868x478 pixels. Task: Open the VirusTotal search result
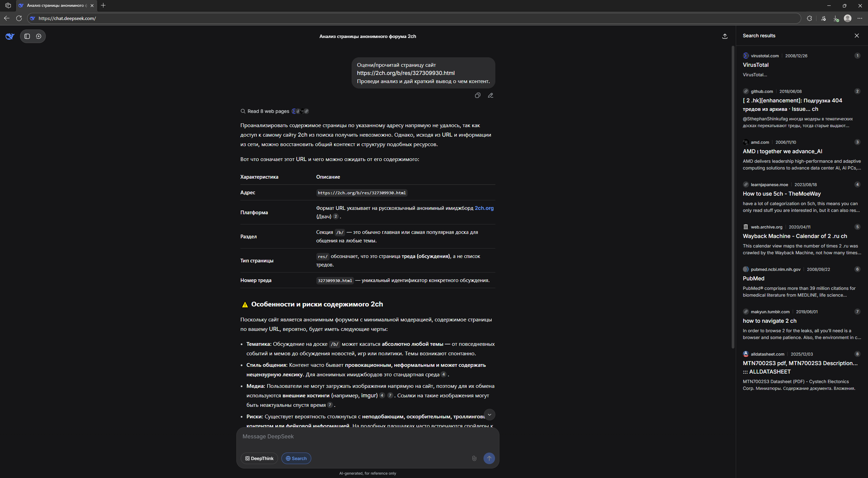755,65
